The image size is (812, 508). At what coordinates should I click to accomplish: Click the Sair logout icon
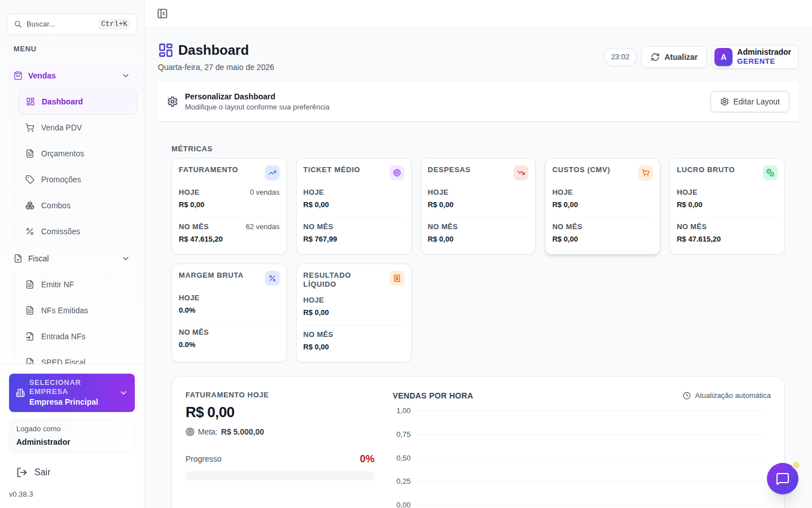click(22, 472)
